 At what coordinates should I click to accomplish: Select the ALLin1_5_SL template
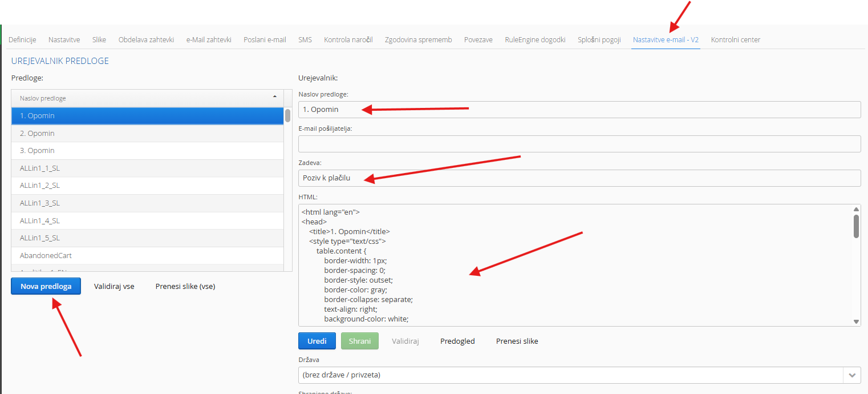click(x=147, y=238)
